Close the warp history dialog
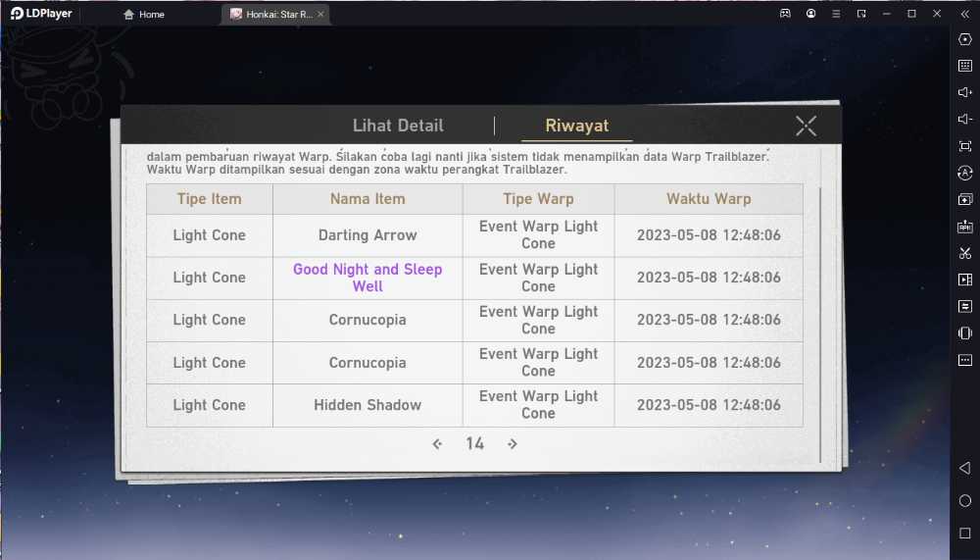Screen dimensions: 980x560 click(x=807, y=126)
